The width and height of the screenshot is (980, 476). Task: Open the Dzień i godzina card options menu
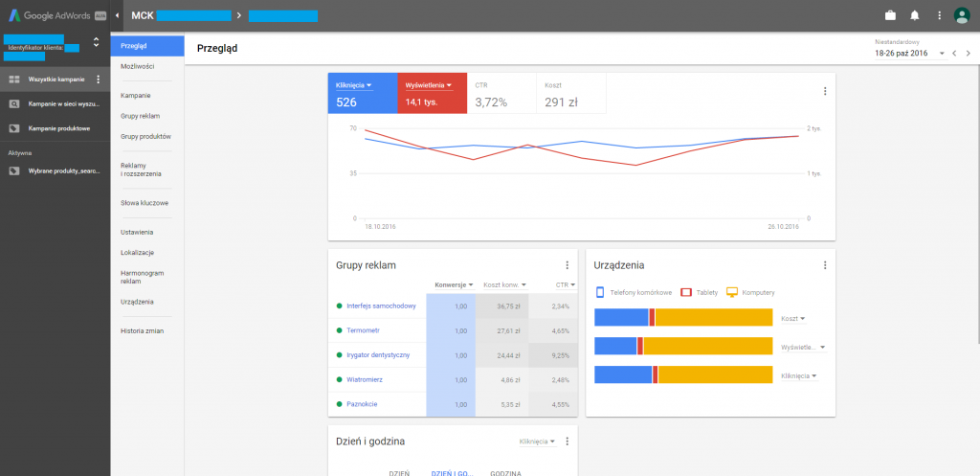point(567,441)
